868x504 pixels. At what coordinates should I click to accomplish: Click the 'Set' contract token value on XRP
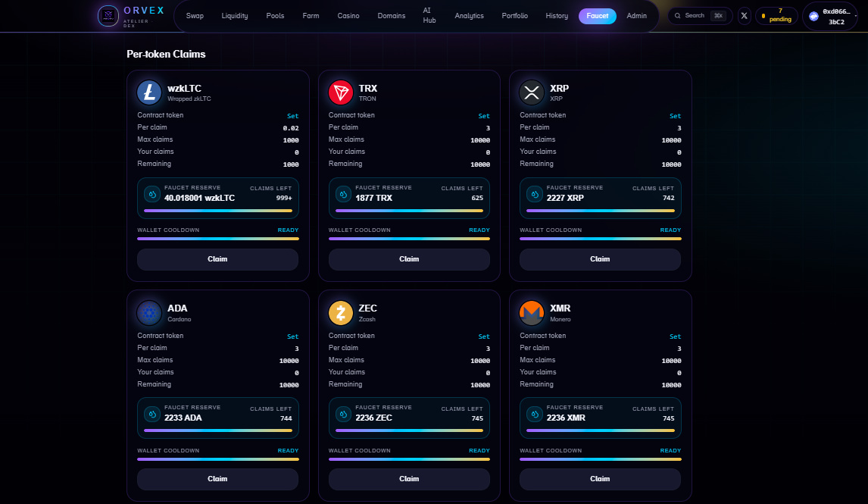(675, 116)
